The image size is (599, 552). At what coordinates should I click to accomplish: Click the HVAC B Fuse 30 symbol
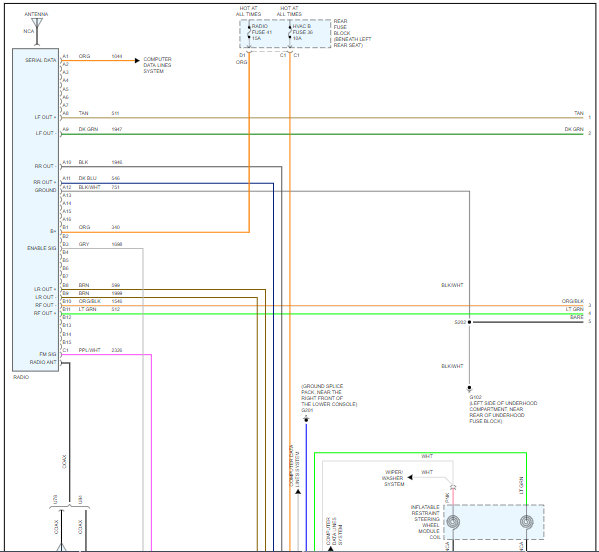[290, 32]
